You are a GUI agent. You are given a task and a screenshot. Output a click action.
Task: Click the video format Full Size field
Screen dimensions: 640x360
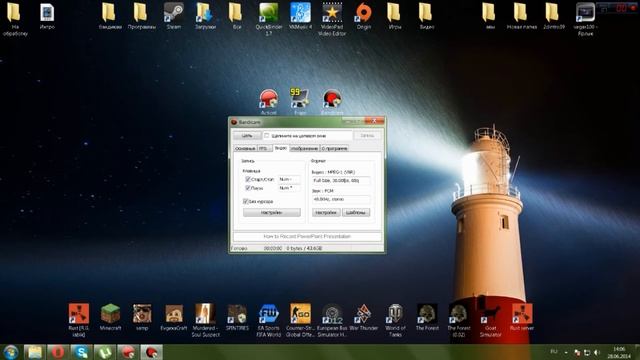pyautogui.click(x=341, y=180)
